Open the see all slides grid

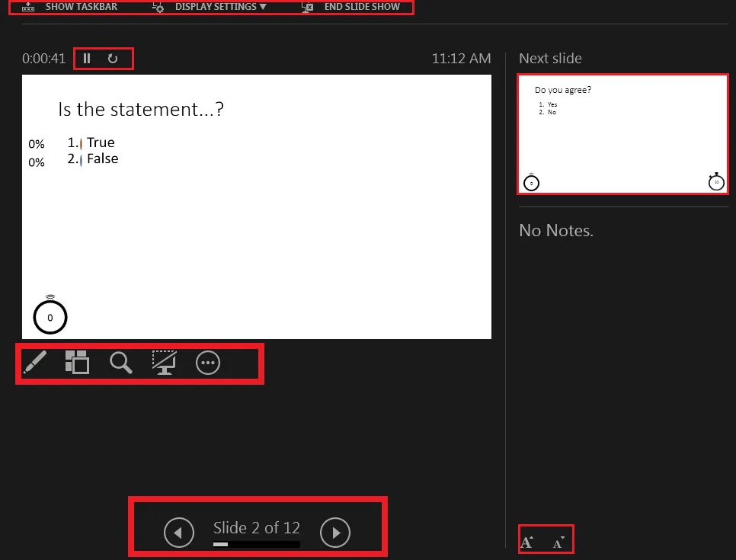78,363
